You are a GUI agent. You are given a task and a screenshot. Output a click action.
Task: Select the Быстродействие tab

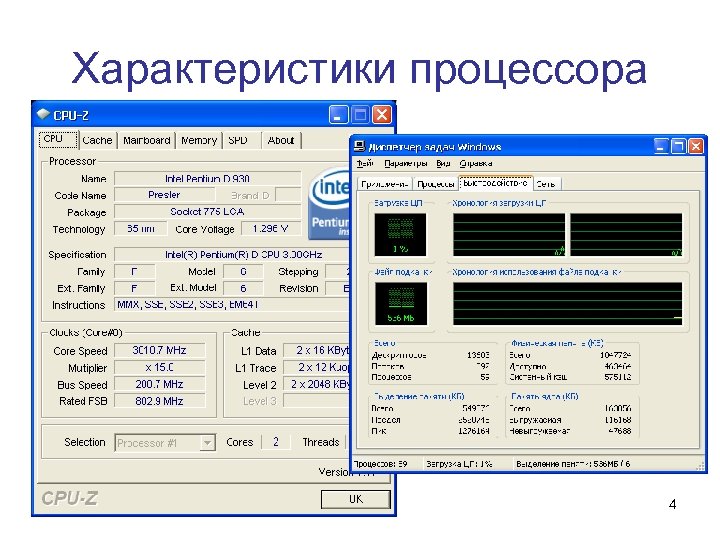click(495, 183)
